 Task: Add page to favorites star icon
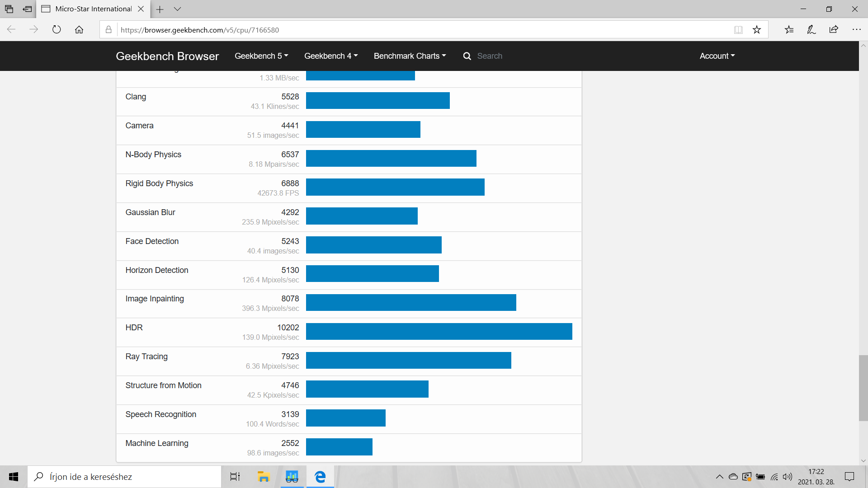pos(757,30)
